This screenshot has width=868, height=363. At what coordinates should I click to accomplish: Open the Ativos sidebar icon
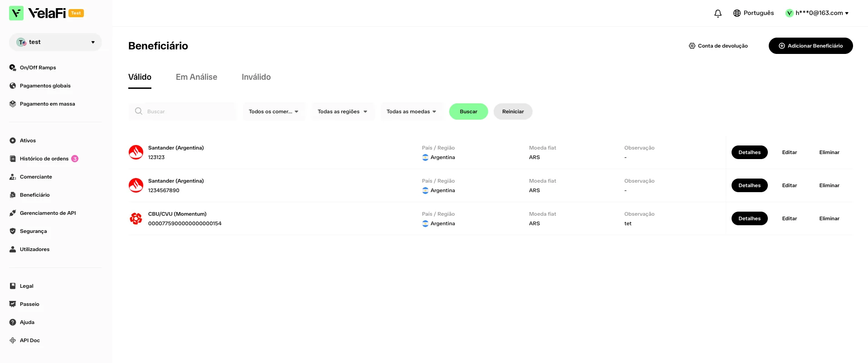(x=13, y=140)
